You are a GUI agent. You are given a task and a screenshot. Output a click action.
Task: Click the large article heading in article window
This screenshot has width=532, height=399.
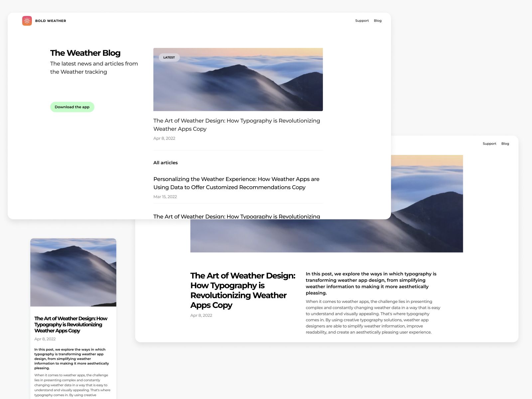[x=243, y=290]
